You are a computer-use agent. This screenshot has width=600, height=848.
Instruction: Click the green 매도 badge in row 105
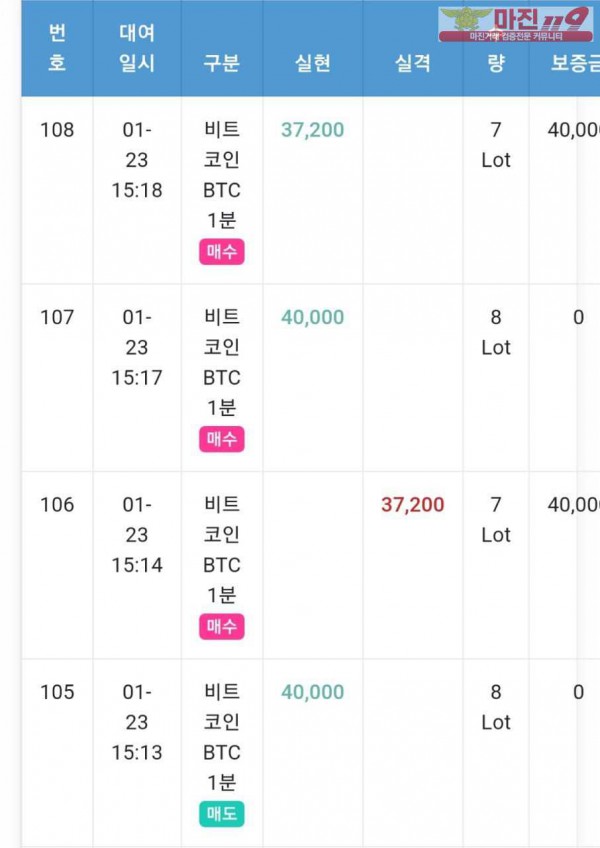point(221,814)
